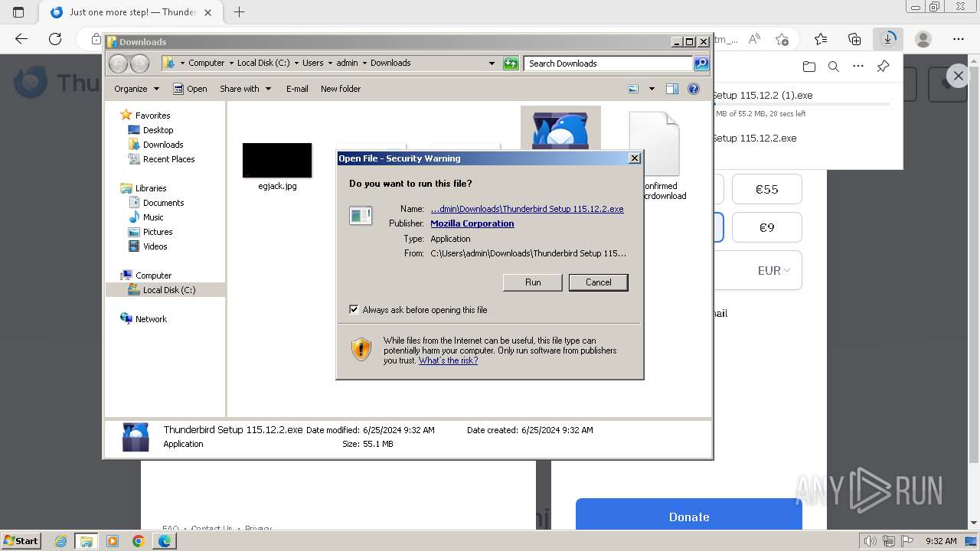Click Open in the Explorer toolbar
Screen dimensions: 980x551
(190, 89)
